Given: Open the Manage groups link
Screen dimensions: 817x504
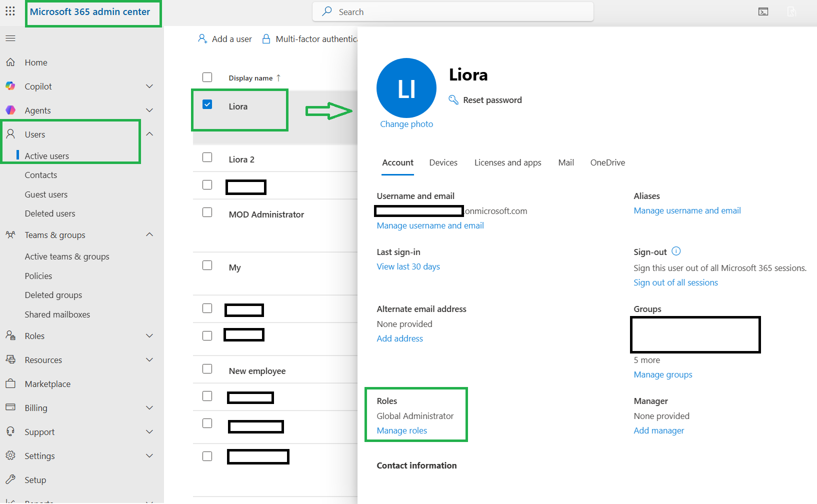Looking at the screenshot, I should pyautogui.click(x=663, y=374).
